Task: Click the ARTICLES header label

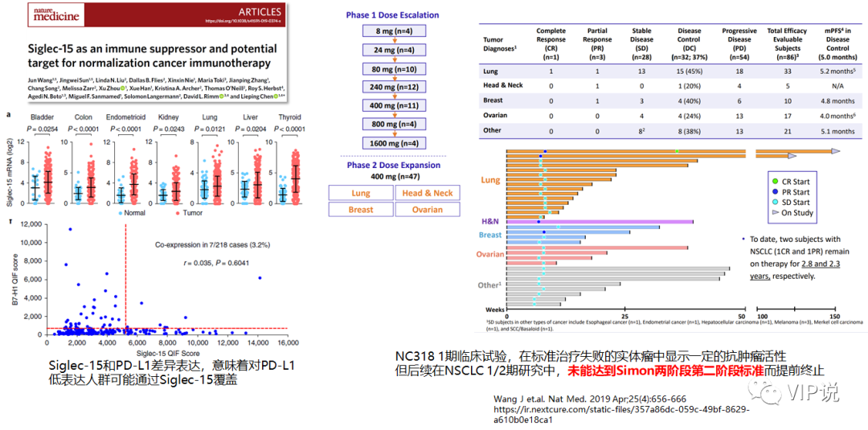Action: [259, 11]
